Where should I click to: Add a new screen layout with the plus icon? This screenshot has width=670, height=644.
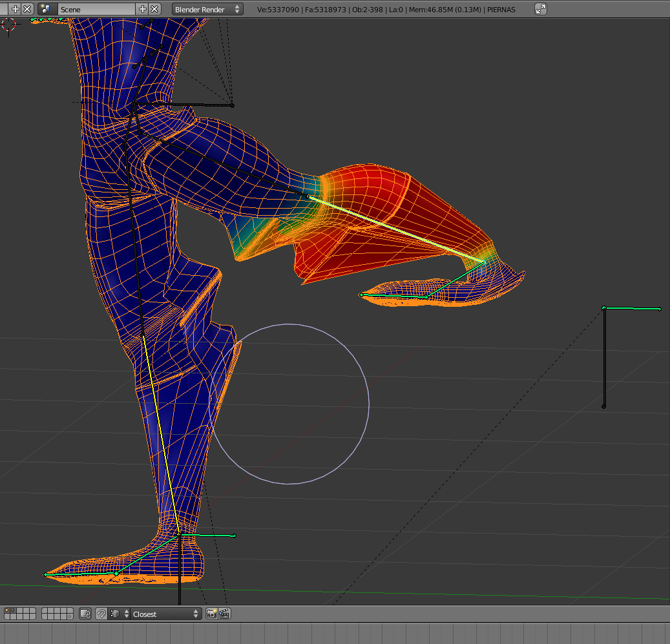pyautogui.click(x=16, y=9)
